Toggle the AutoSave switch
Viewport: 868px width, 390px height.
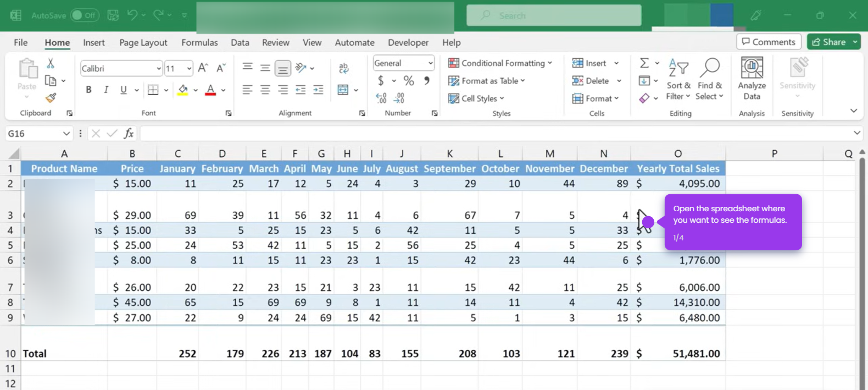click(x=85, y=15)
